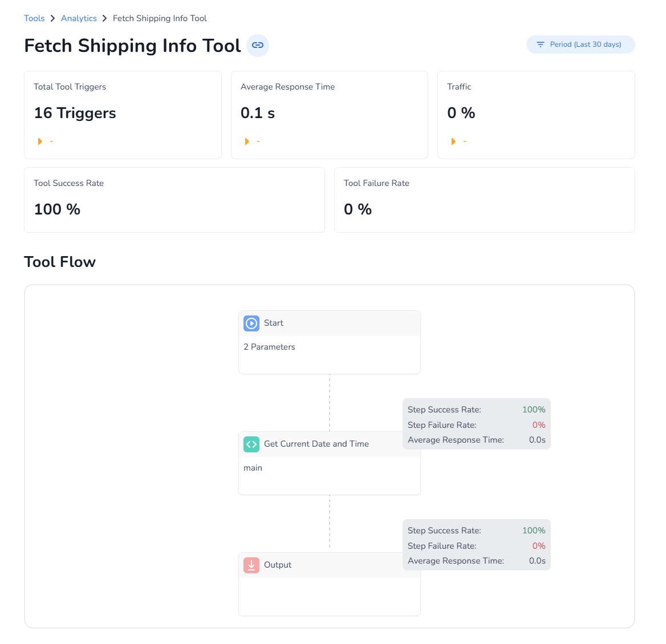666x644 pixels.
Task: Click the chevron between Tools and Analytics
Action: 53,18
